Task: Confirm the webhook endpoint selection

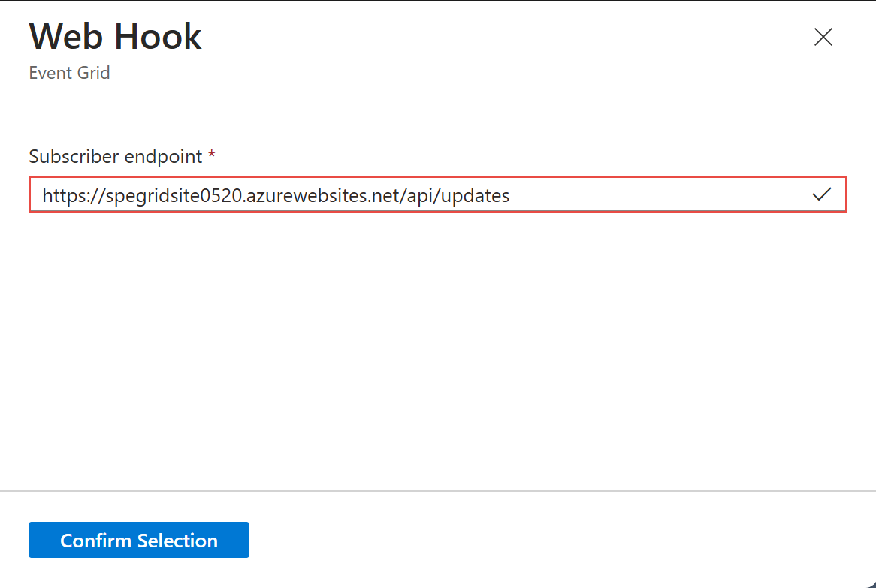Action: coord(139,541)
